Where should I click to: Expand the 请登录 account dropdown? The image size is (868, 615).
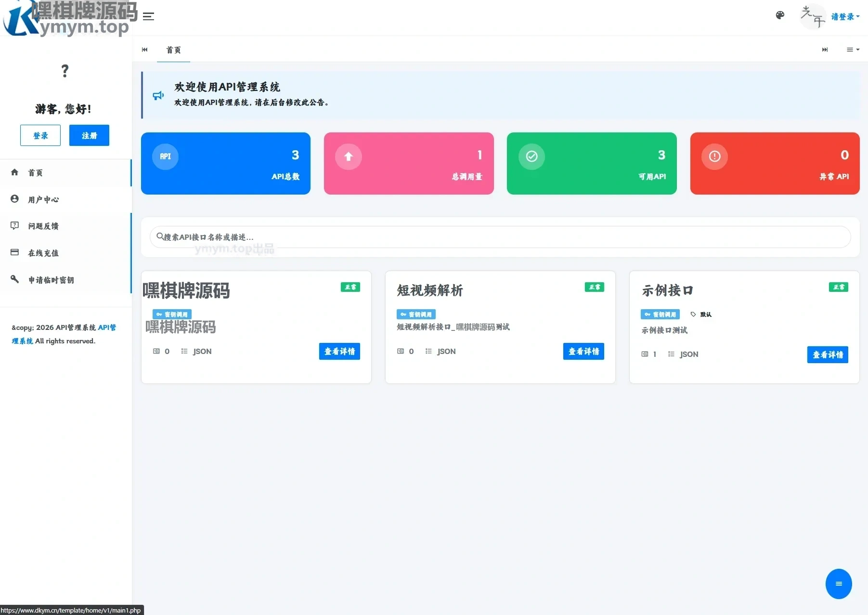point(845,17)
